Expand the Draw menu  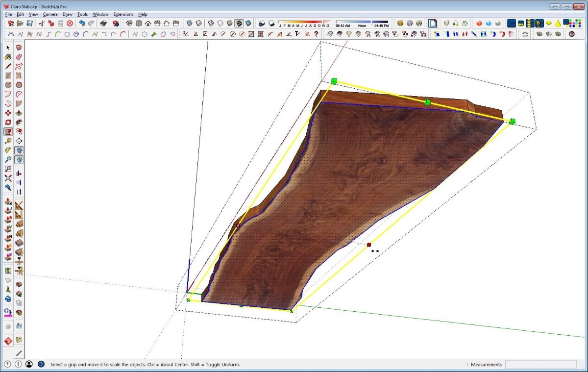click(x=67, y=14)
